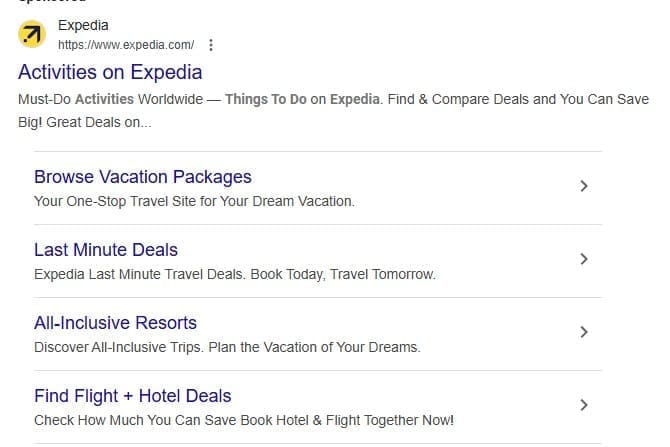Open the three-dot ad options menu
The height and width of the screenshot is (447, 670).
pyautogui.click(x=210, y=45)
